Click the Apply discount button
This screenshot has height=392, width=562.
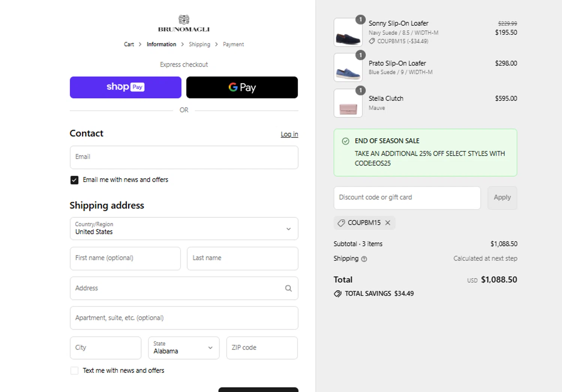pyautogui.click(x=502, y=198)
